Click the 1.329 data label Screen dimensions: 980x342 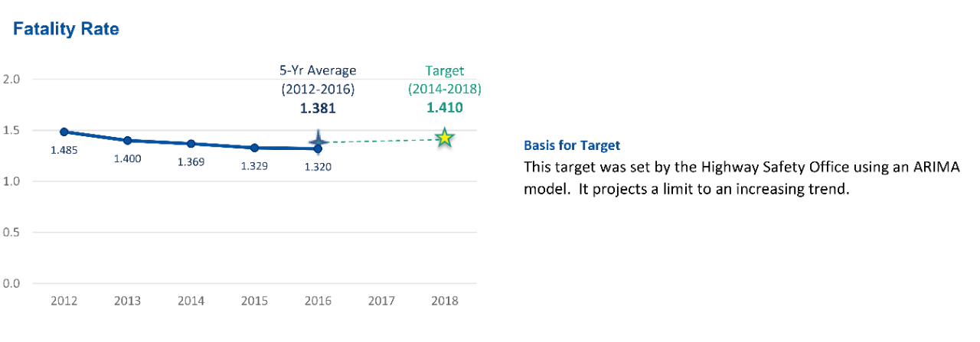(254, 166)
